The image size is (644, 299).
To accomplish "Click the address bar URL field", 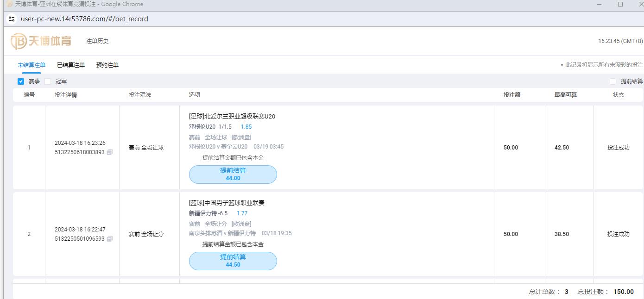I will 84,19.
